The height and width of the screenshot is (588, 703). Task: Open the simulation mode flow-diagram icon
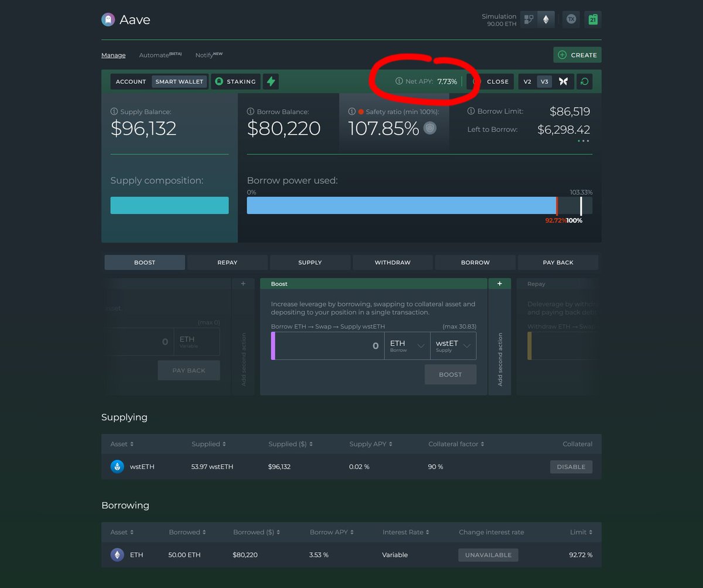tap(529, 19)
